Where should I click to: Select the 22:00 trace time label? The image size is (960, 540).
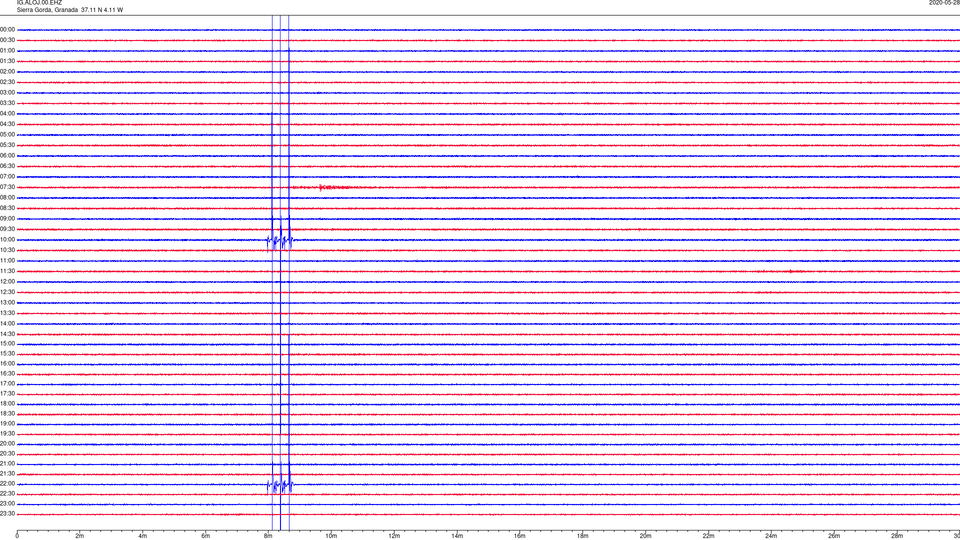point(7,484)
